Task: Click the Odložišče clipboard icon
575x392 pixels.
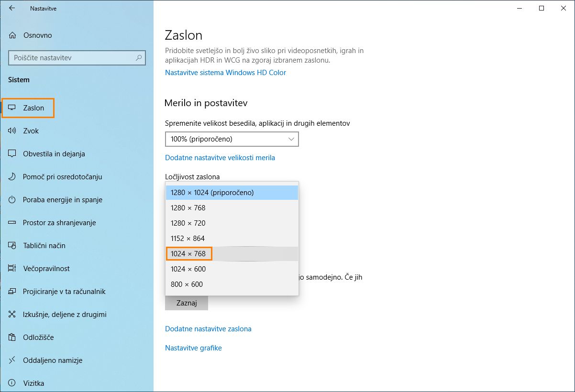Action: (x=12, y=338)
